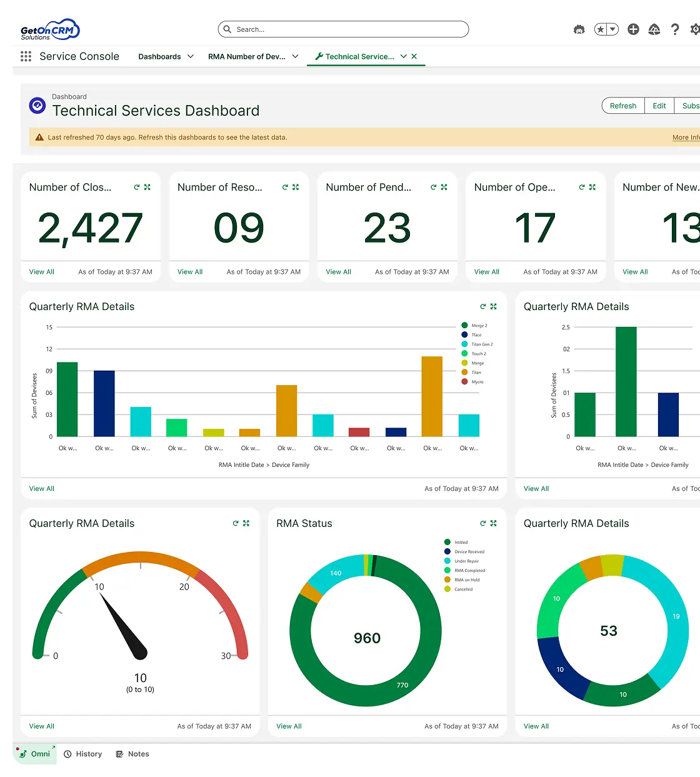Click the Refresh dashboard button
This screenshot has height=777, width=700.
tap(622, 105)
